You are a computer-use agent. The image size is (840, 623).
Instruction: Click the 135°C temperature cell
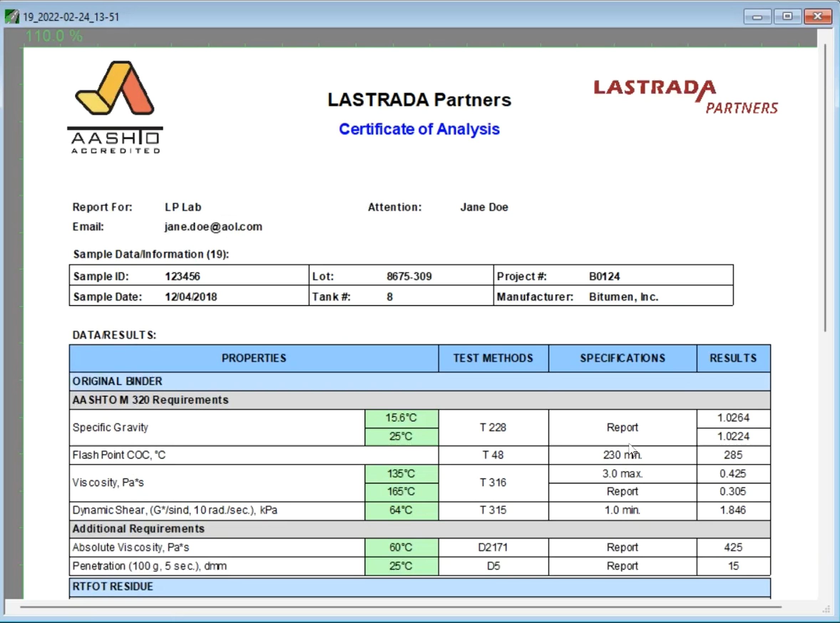(x=401, y=474)
